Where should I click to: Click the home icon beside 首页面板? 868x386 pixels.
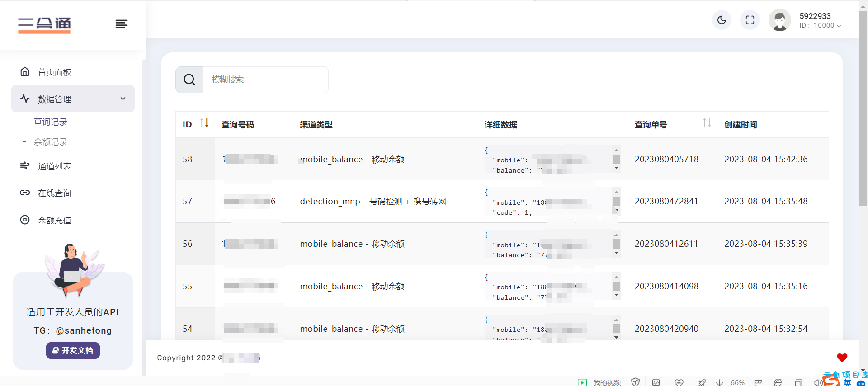(25, 71)
